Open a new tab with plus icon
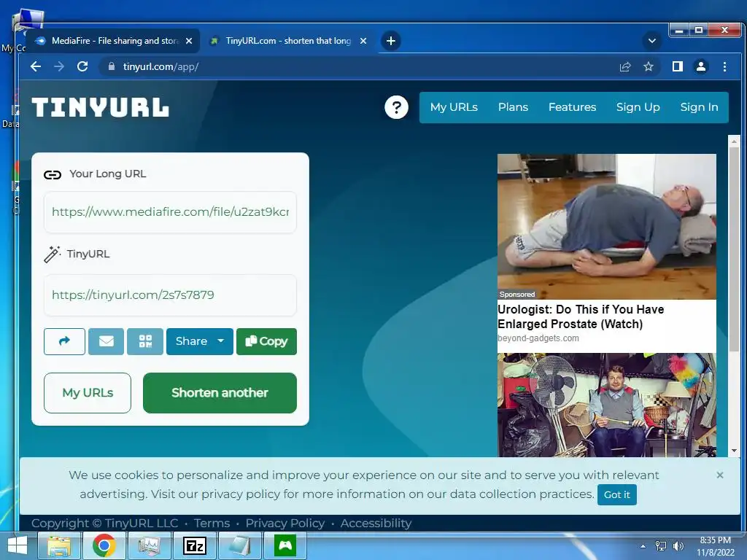The width and height of the screenshot is (747, 560). (391, 41)
